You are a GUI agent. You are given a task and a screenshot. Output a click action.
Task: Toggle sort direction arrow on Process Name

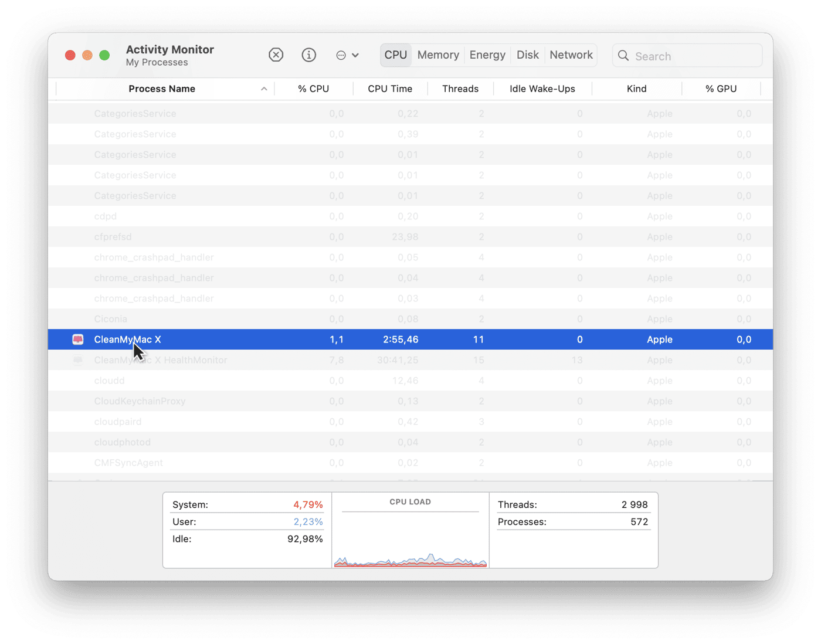tap(264, 89)
